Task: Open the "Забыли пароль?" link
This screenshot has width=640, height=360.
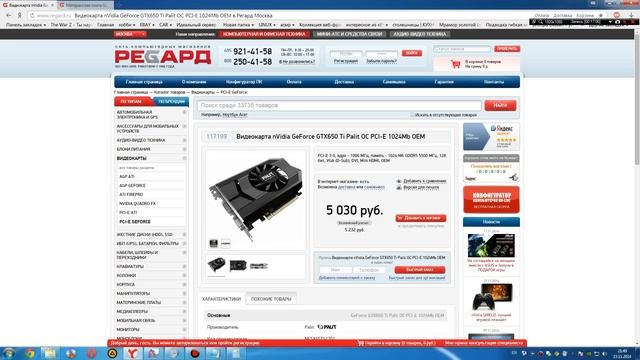Action: tap(381, 61)
